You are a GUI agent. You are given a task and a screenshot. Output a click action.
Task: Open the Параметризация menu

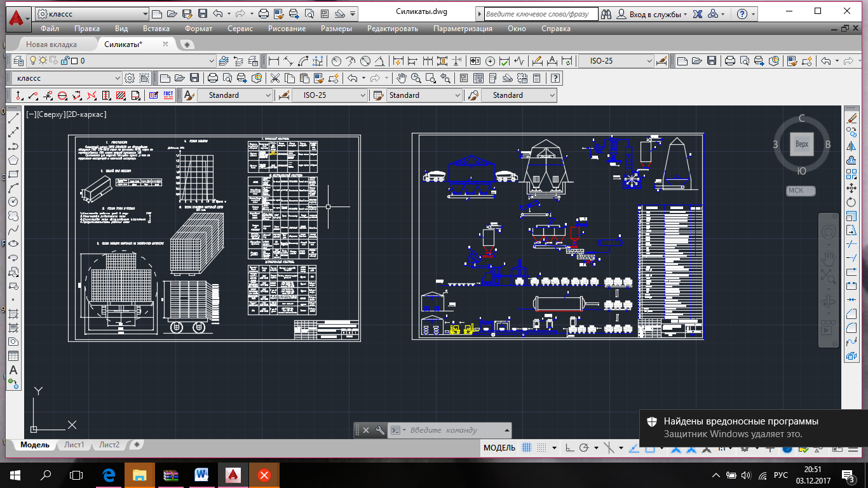(463, 29)
